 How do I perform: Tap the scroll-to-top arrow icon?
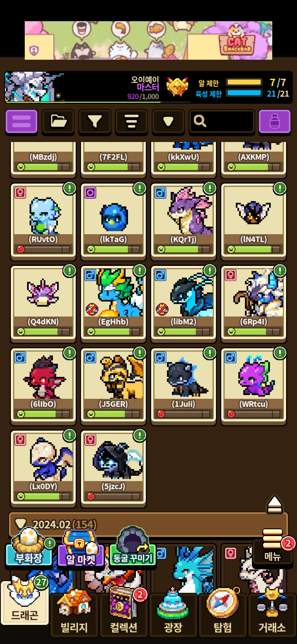(x=275, y=504)
